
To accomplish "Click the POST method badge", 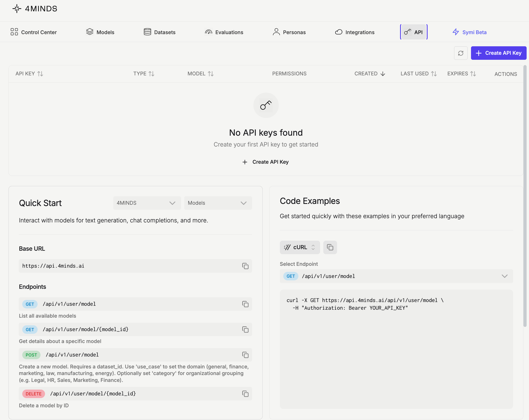I will click(x=31, y=355).
